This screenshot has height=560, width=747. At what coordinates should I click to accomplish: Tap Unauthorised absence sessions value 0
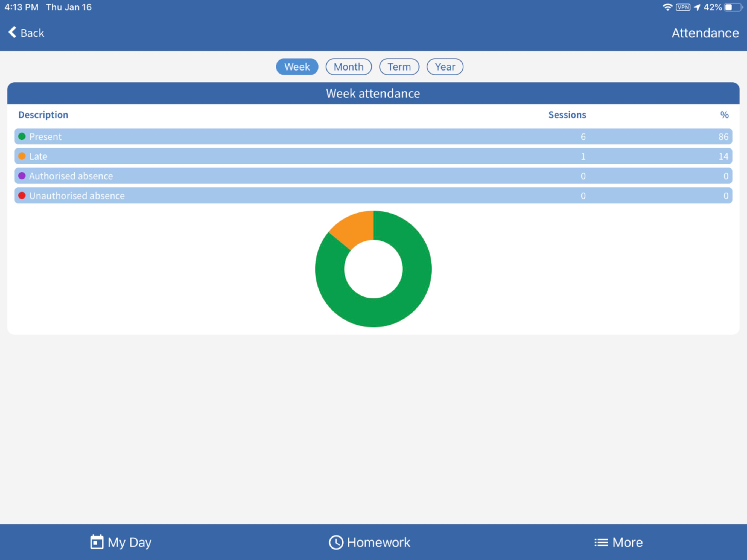pyautogui.click(x=583, y=196)
